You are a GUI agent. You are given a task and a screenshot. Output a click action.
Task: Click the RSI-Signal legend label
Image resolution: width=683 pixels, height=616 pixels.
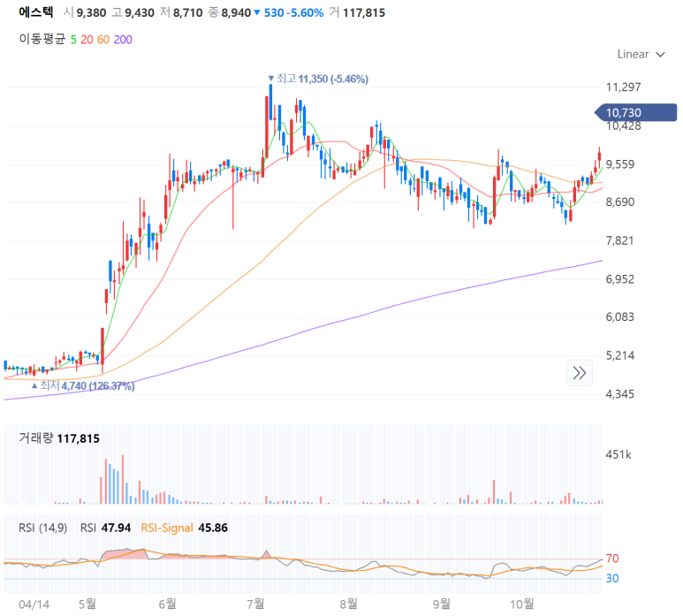pyautogui.click(x=167, y=528)
